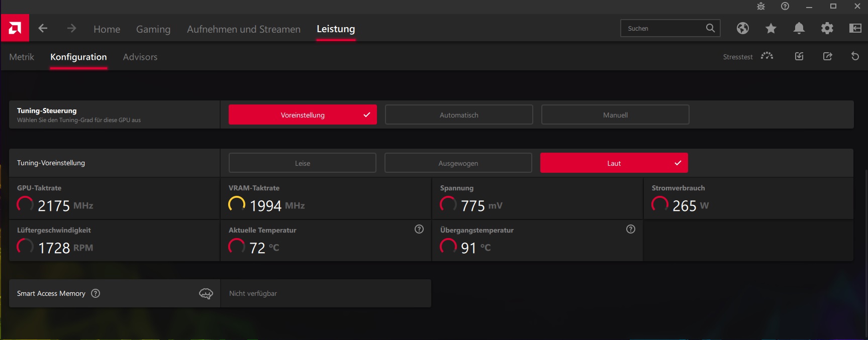Open the Gaming menu

click(x=153, y=29)
